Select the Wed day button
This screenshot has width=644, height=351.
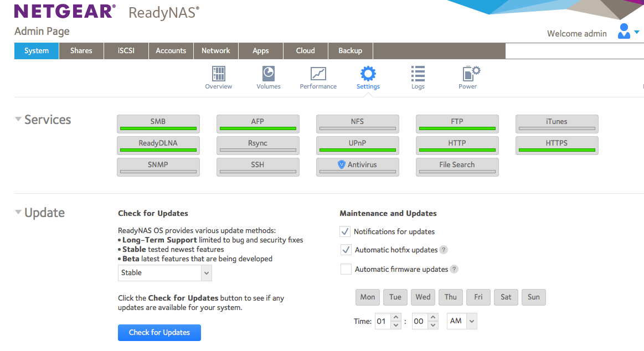click(423, 297)
